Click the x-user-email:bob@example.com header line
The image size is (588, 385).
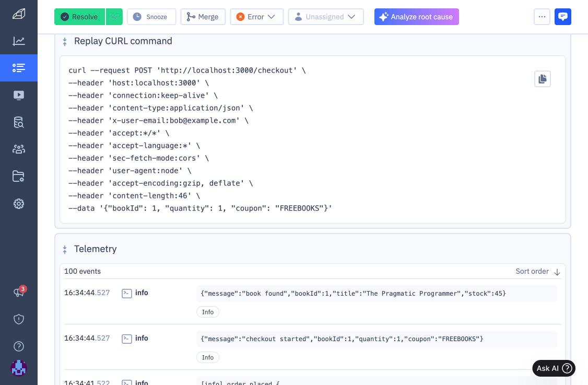click(x=158, y=121)
